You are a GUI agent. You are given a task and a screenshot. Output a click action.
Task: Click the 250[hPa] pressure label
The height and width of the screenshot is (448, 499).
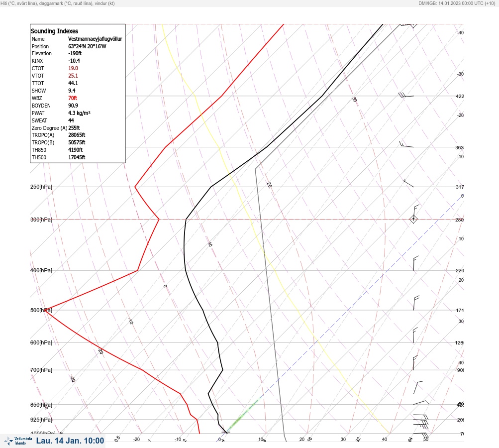coord(41,187)
